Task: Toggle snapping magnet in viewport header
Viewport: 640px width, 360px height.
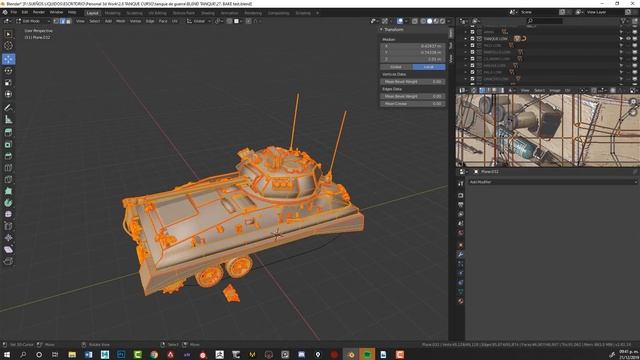Action: 229,21
